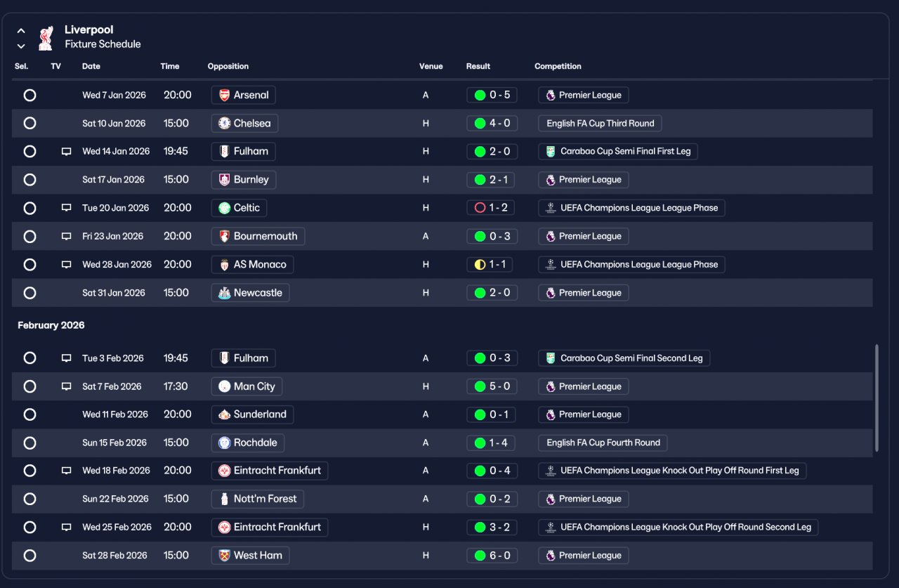Viewport: 899px width, 588px height.
Task: Click the Liverpool club crest icon
Action: 46,38
